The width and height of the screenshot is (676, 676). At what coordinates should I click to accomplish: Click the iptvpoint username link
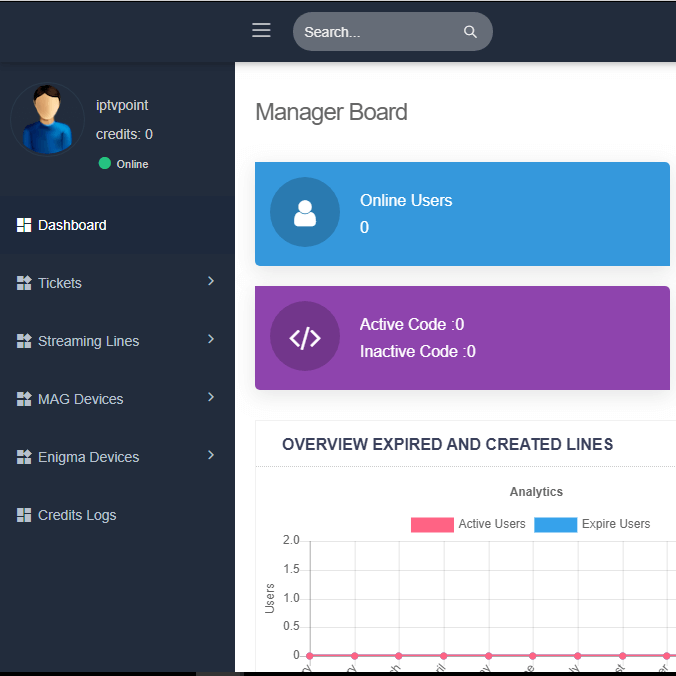[122, 105]
